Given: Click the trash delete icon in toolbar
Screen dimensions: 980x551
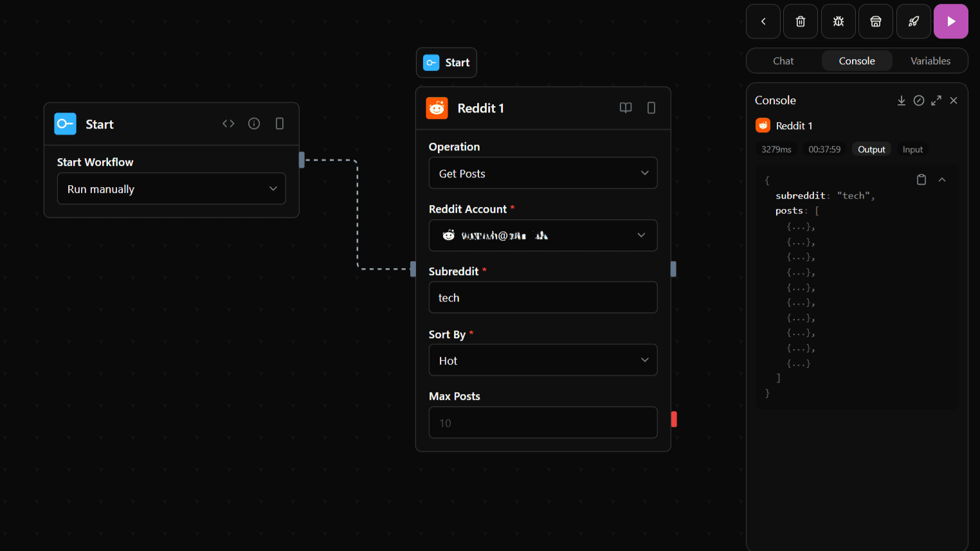Looking at the screenshot, I should [x=801, y=21].
